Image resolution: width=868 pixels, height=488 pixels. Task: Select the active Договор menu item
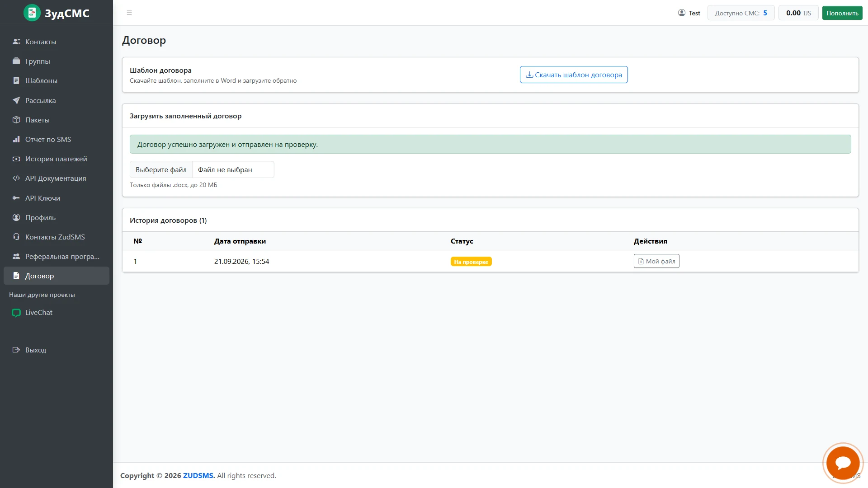(x=57, y=276)
